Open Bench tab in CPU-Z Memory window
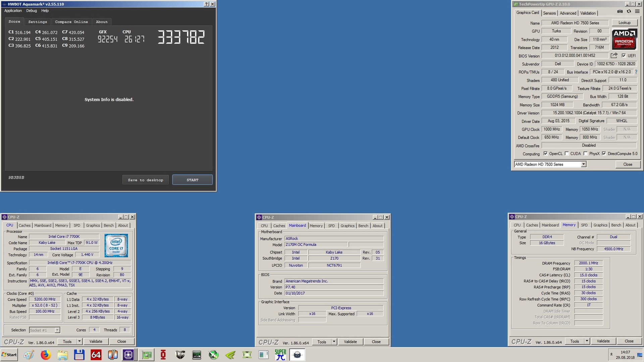This screenshot has width=644, height=362. pyautogui.click(x=616, y=225)
